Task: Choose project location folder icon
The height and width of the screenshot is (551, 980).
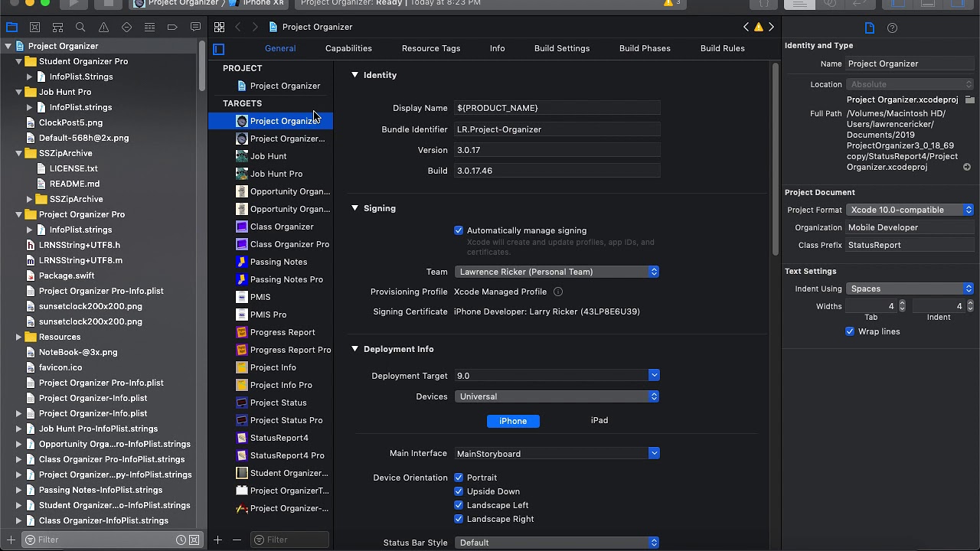Action: 969,99
